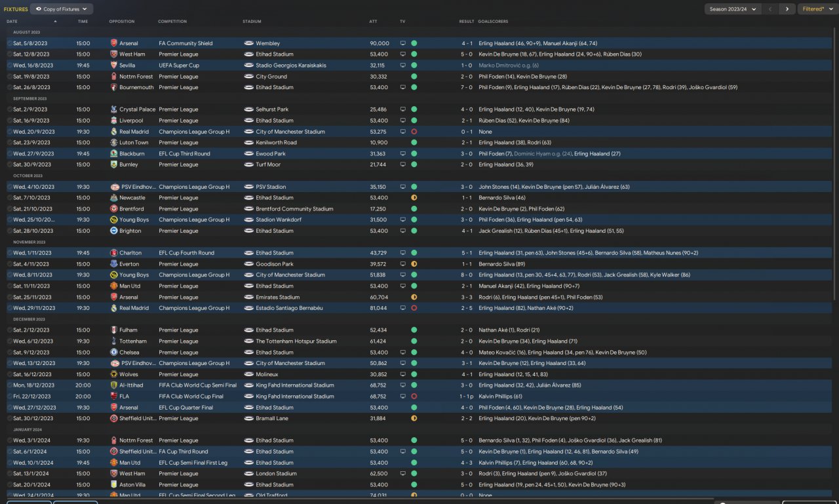
Task: Open the FIFA Club World Cup Final link
Action: 191,397
